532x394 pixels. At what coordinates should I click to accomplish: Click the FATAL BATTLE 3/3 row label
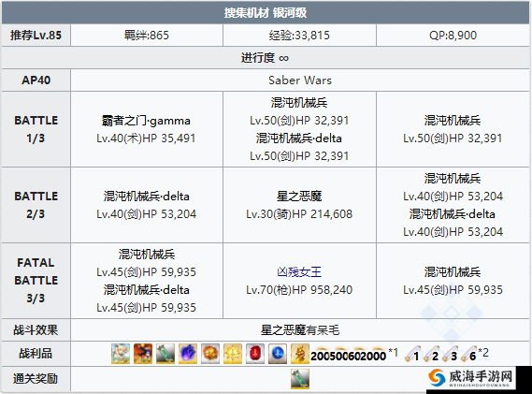(x=36, y=281)
